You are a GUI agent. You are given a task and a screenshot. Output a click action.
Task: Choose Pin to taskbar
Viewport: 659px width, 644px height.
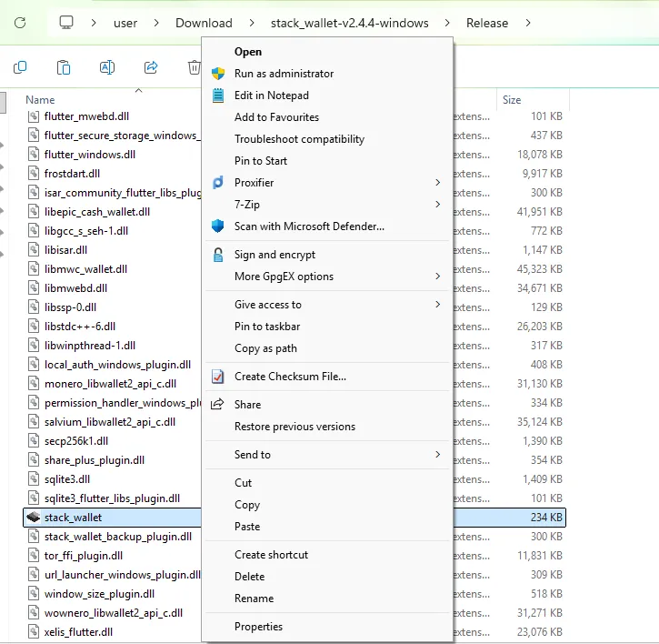click(327, 327)
